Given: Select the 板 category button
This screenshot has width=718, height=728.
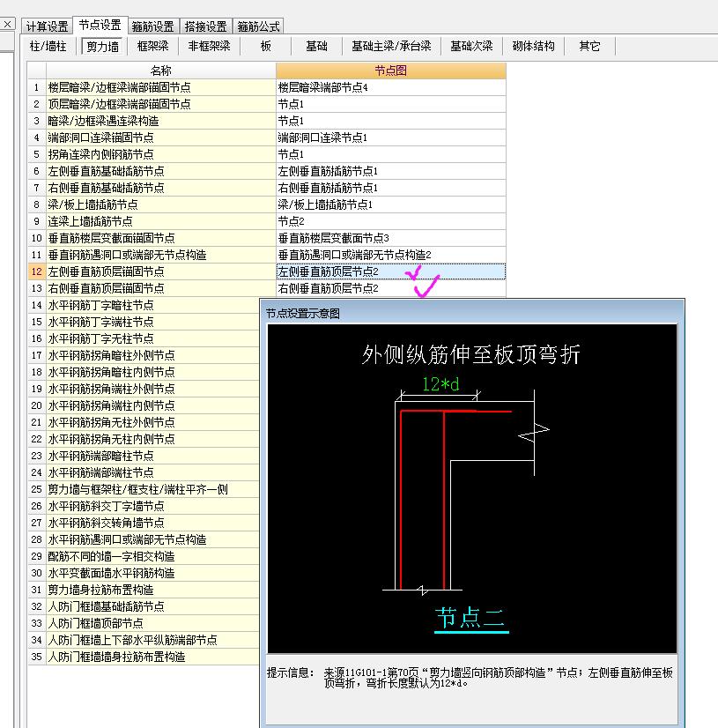Looking at the screenshot, I should point(266,46).
